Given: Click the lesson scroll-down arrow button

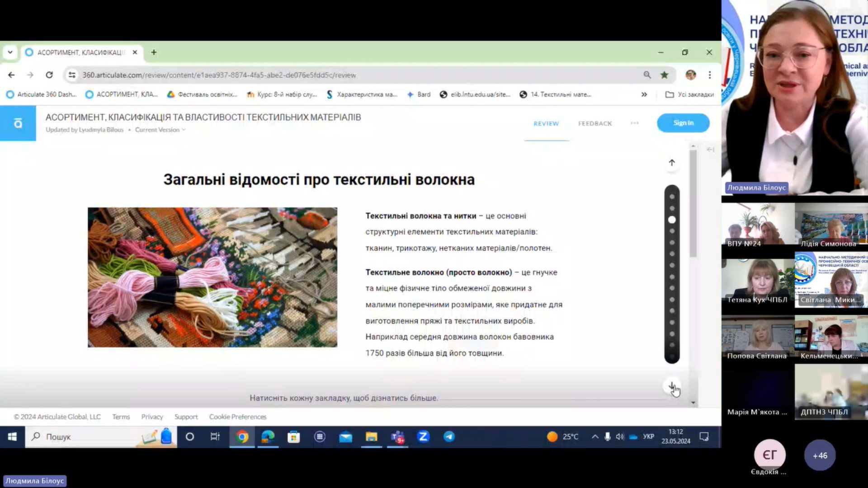Looking at the screenshot, I should (x=672, y=386).
